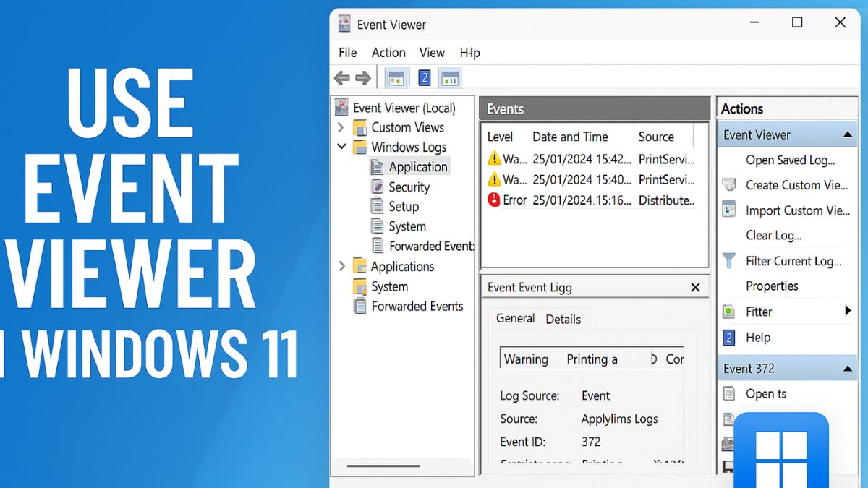Open the File menu
868x488 pixels.
click(348, 52)
